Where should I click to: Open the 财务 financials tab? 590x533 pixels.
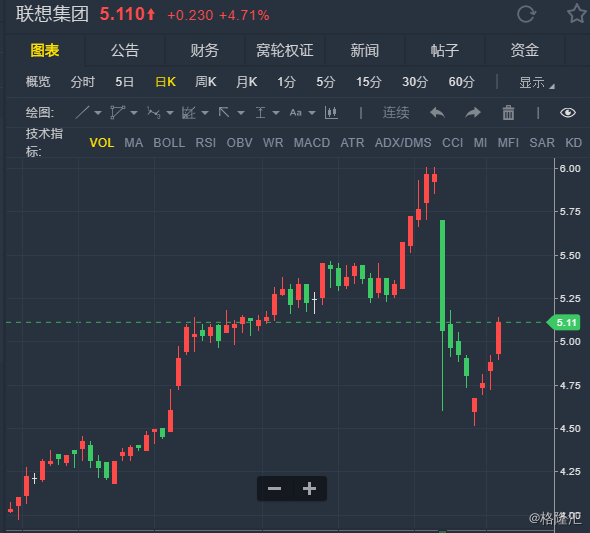point(205,50)
